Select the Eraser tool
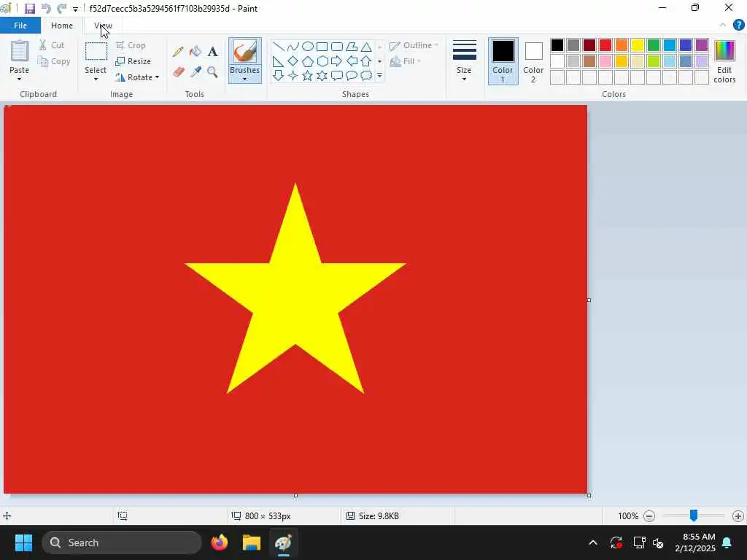Screen dimensions: 747x560 [178, 72]
